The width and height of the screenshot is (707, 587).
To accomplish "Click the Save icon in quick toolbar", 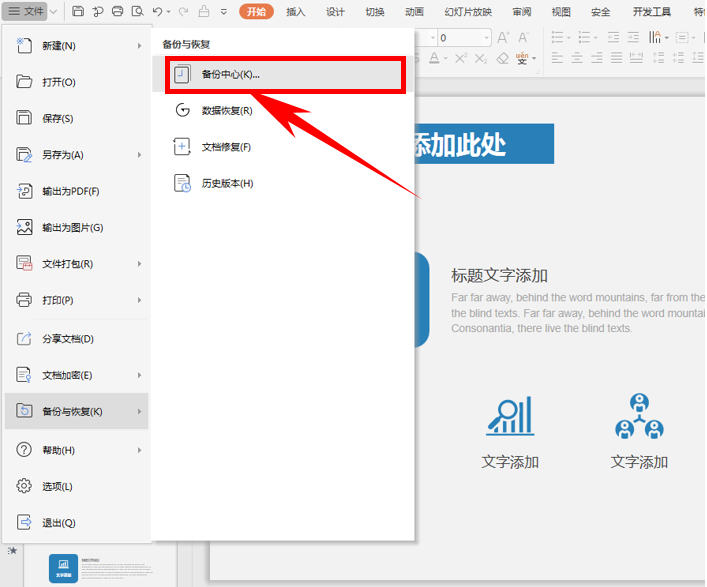I will (x=78, y=11).
